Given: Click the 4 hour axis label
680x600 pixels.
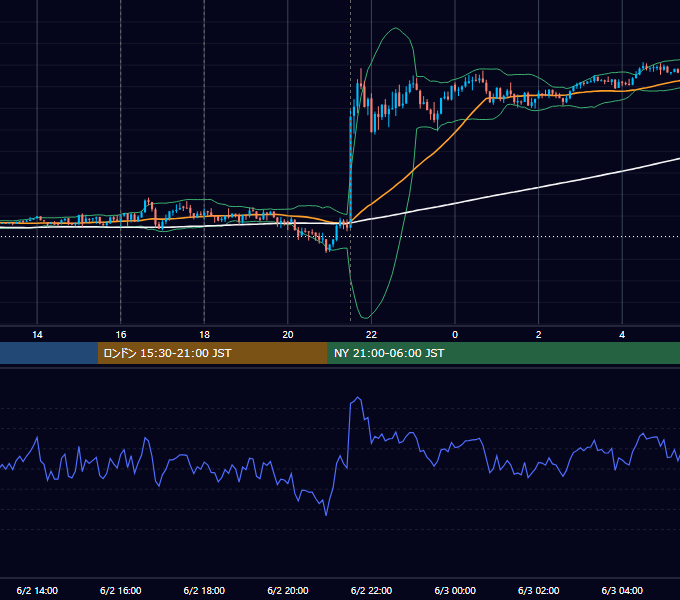Looking at the screenshot, I should coord(622,335).
